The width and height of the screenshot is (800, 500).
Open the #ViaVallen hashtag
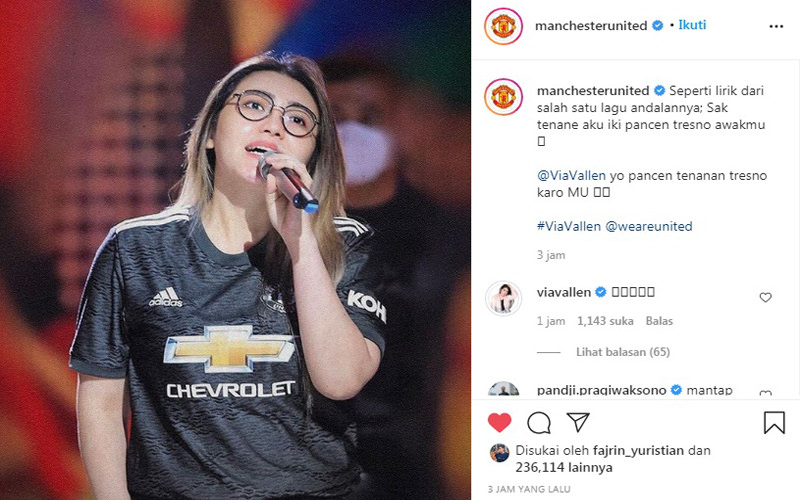tap(568, 226)
